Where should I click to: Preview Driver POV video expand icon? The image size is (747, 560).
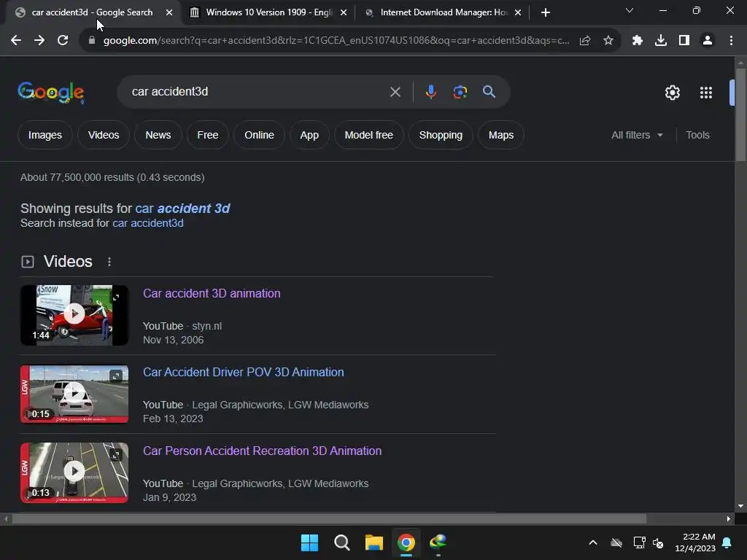click(116, 376)
